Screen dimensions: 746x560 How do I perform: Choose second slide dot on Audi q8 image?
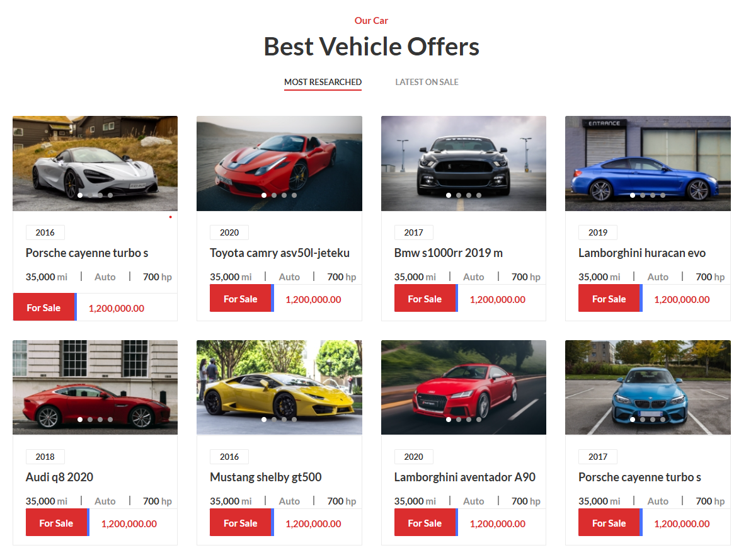(x=90, y=420)
